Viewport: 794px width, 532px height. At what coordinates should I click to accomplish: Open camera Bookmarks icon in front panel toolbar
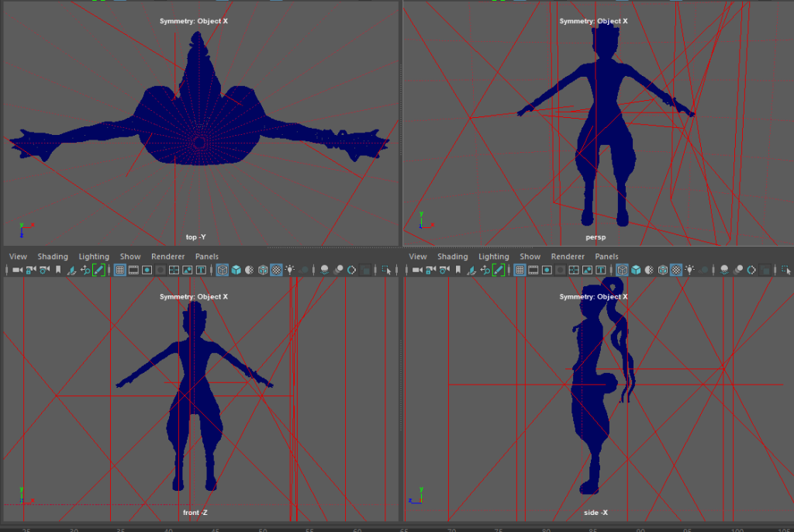click(57, 270)
